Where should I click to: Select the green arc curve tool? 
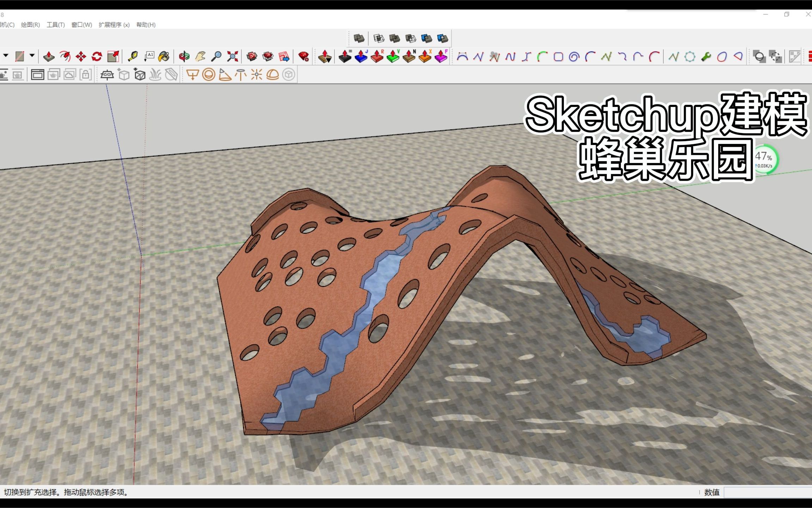(x=542, y=56)
